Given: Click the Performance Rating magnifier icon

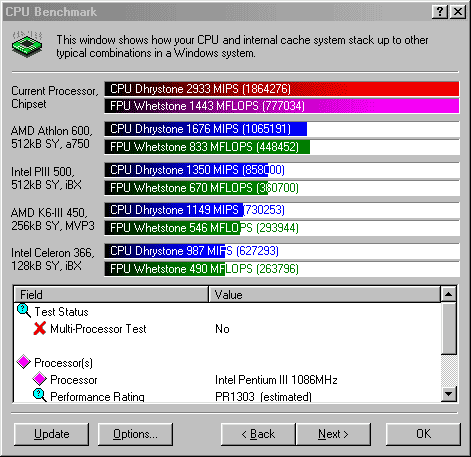Looking at the screenshot, I should (x=39, y=395).
